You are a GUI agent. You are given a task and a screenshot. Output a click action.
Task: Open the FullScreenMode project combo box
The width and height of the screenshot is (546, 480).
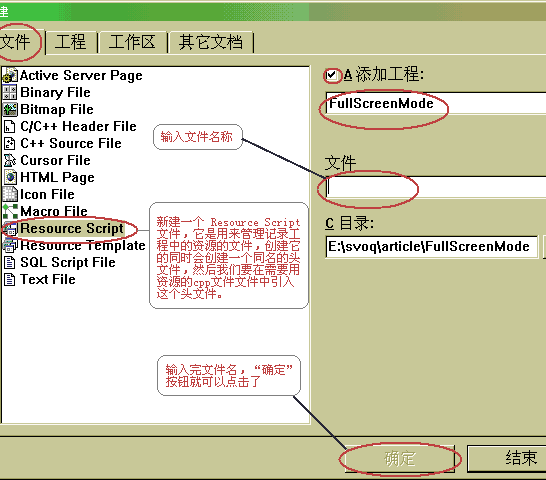point(436,103)
